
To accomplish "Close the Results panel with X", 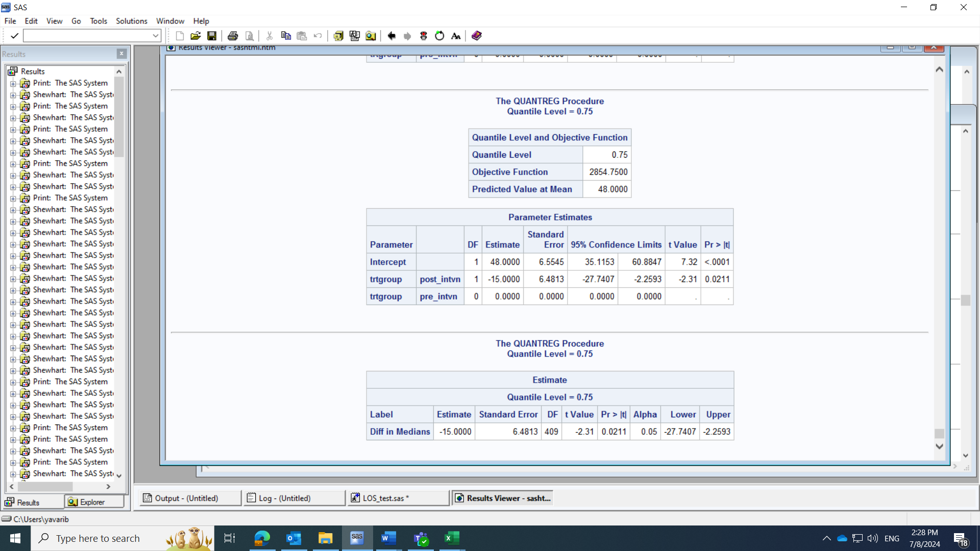I will point(121,54).
